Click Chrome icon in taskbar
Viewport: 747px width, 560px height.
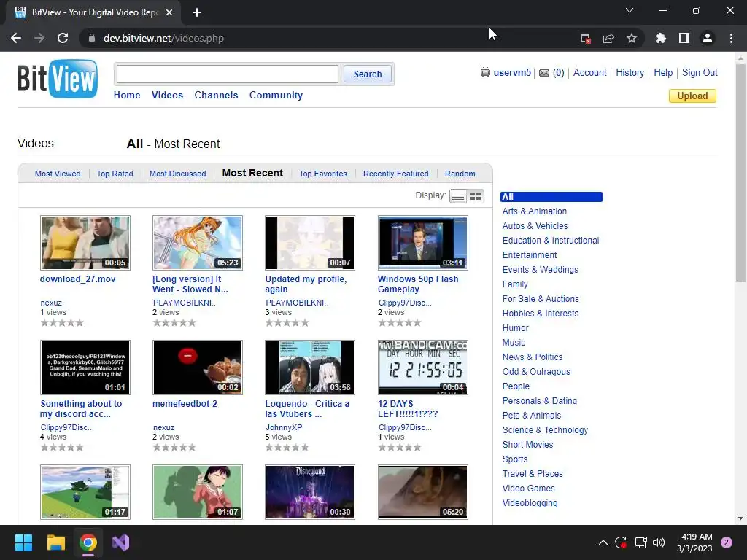pyautogui.click(x=88, y=542)
